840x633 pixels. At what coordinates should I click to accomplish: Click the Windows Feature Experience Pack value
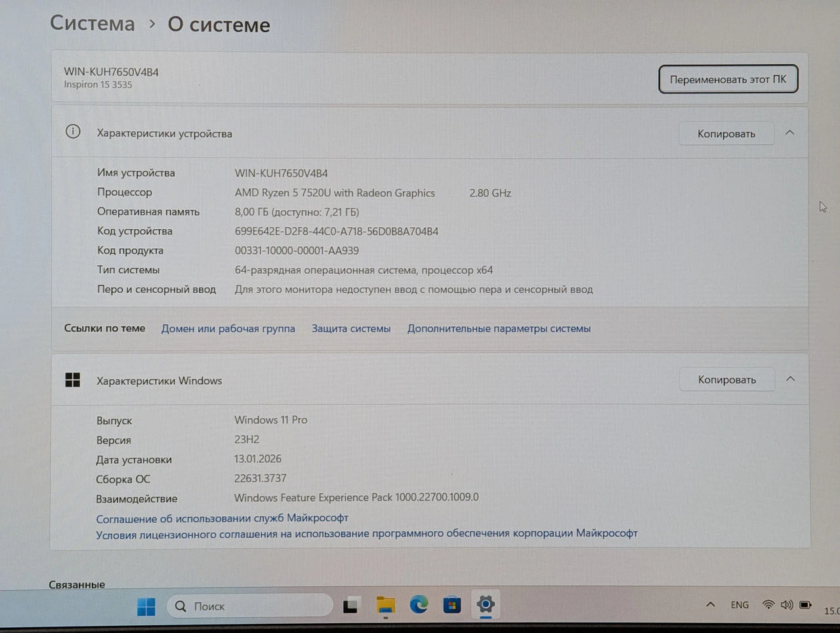[356, 497]
